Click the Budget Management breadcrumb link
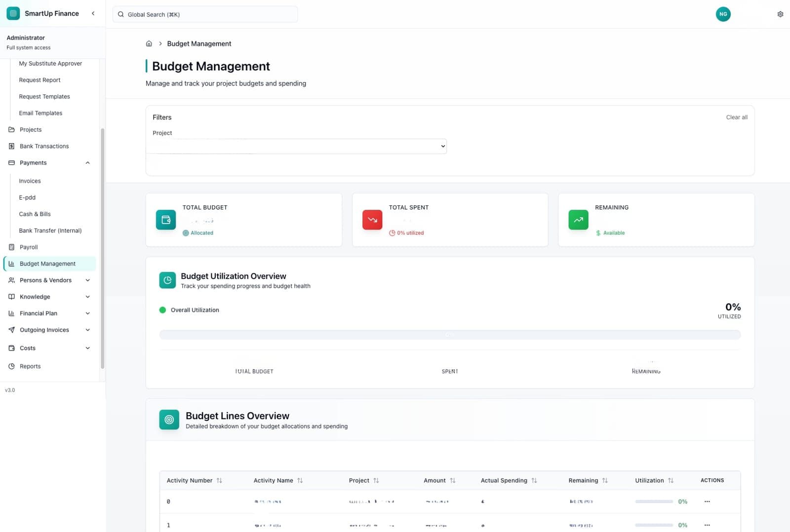 coord(199,43)
